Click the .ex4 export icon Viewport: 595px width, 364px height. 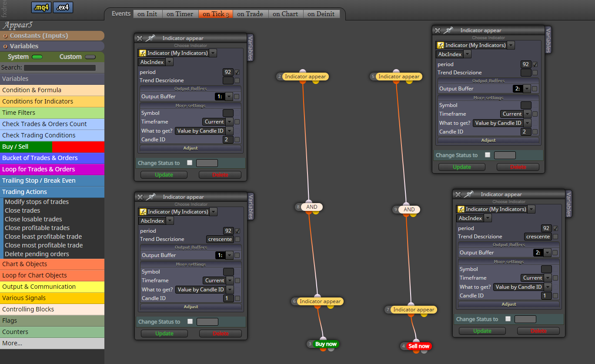tap(63, 7)
